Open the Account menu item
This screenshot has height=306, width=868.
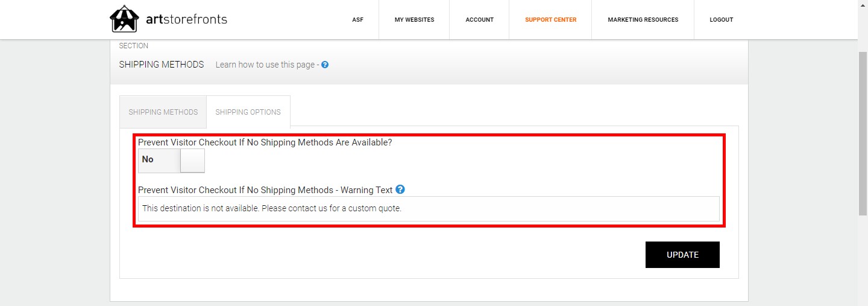point(479,20)
